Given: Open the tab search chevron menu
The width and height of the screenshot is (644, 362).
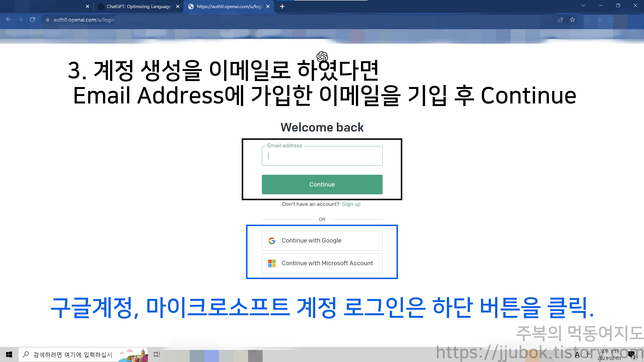Looking at the screenshot, I should point(583,6).
